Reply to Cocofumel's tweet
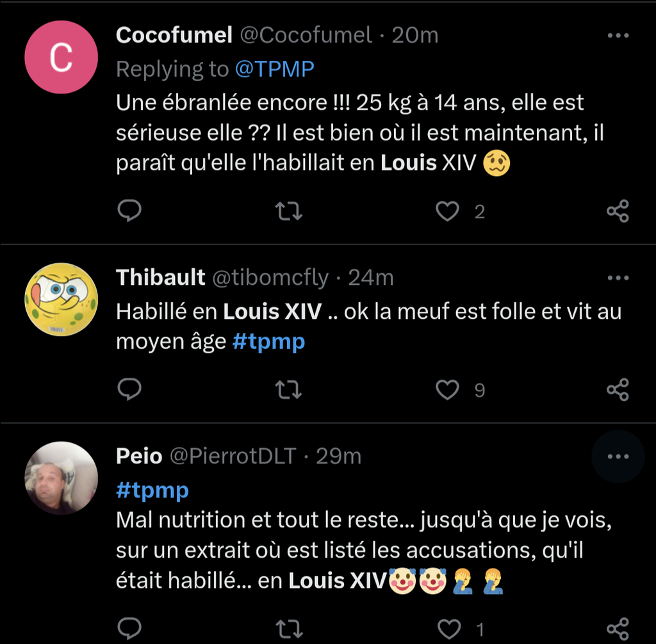This screenshot has height=644, width=656. 130,211
